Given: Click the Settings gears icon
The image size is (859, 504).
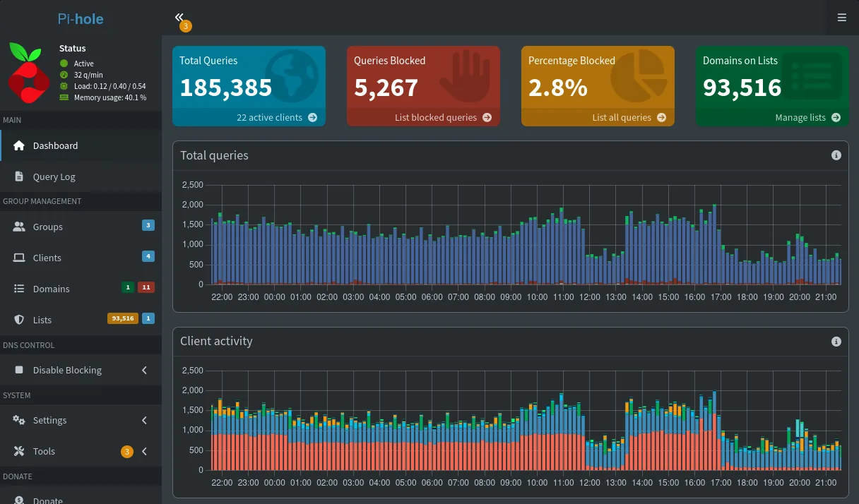Looking at the screenshot, I should point(19,420).
